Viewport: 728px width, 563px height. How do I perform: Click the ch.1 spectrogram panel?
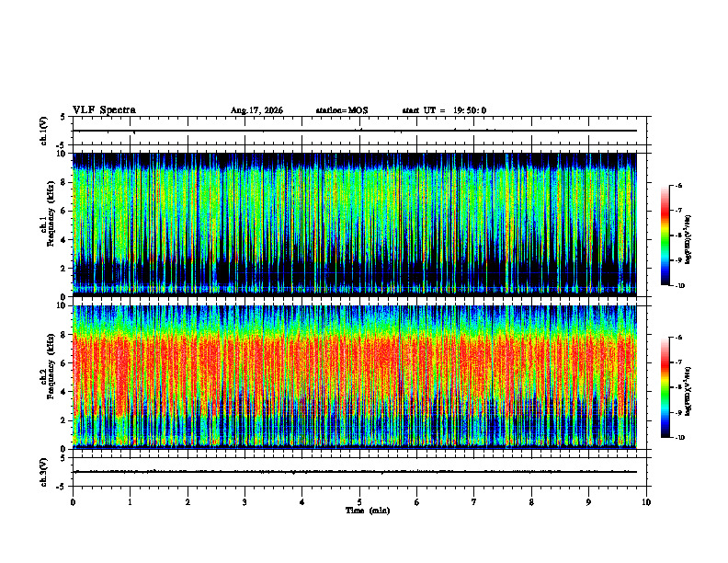click(355, 224)
